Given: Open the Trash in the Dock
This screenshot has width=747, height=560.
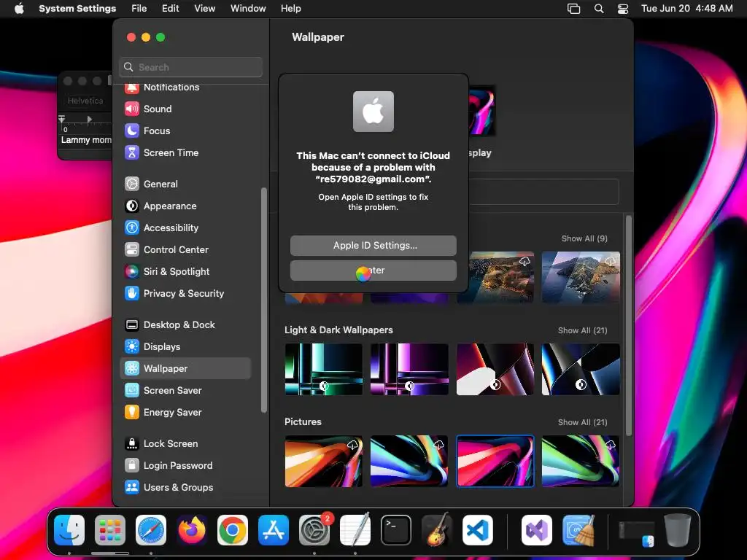Looking at the screenshot, I should (678, 530).
